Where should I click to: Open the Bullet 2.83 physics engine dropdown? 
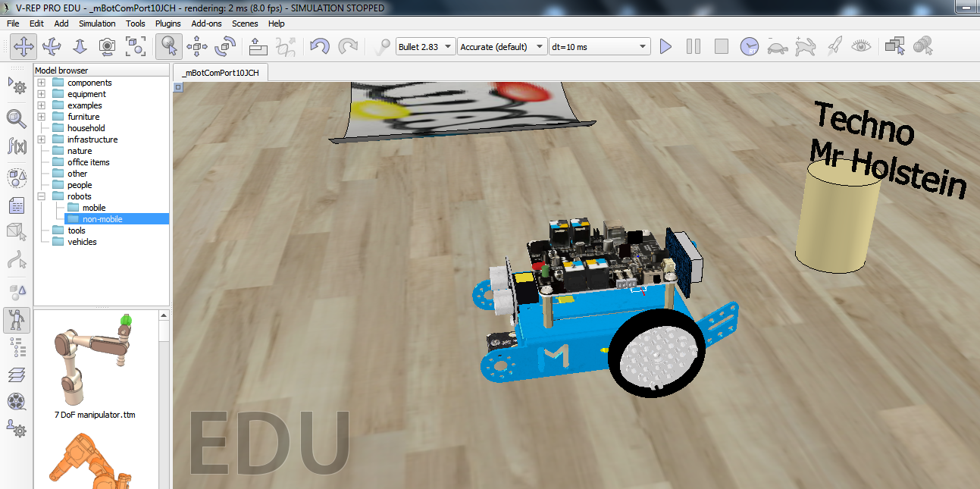425,47
